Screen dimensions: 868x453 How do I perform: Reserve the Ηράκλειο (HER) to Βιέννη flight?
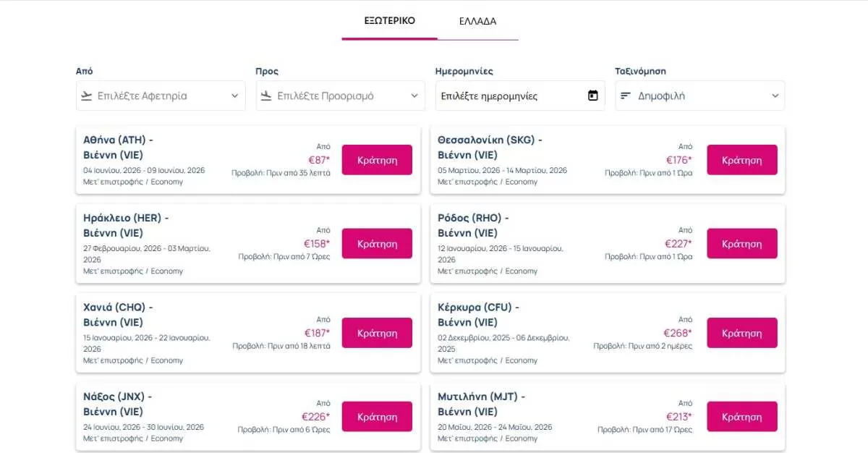pyautogui.click(x=377, y=244)
